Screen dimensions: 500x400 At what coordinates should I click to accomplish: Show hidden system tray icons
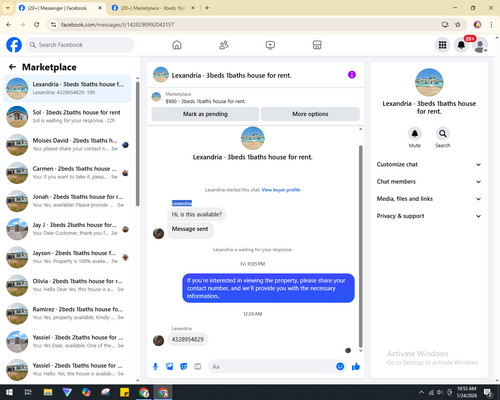[421, 392]
